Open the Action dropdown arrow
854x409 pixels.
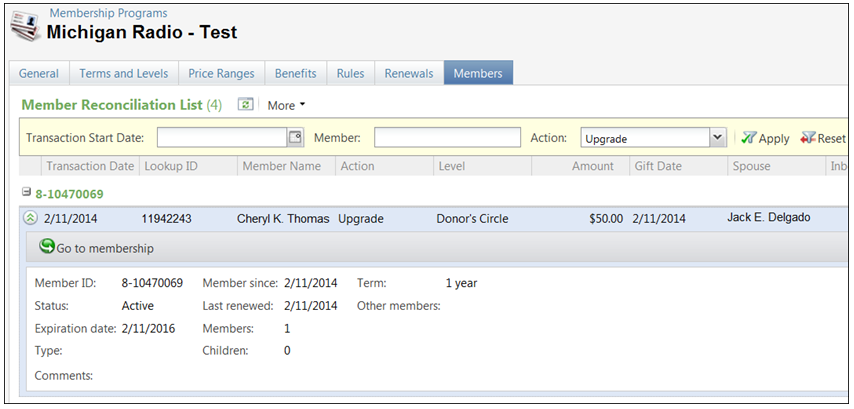pyautogui.click(x=718, y=138)
